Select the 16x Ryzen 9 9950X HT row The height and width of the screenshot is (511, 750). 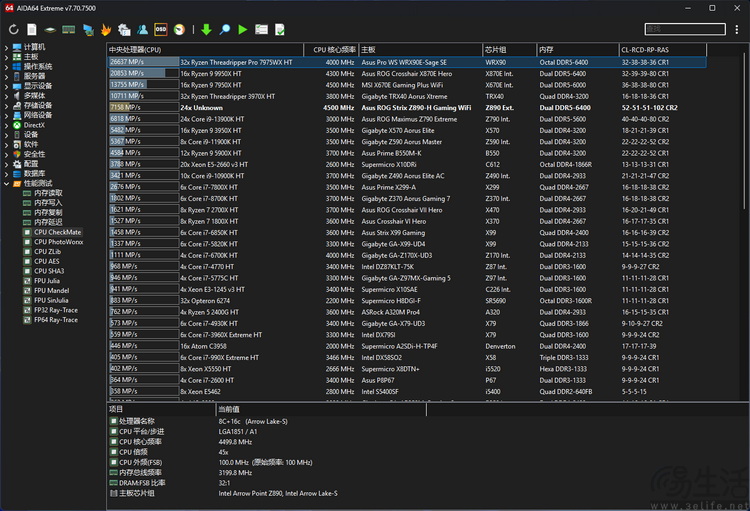pos(406,74)
